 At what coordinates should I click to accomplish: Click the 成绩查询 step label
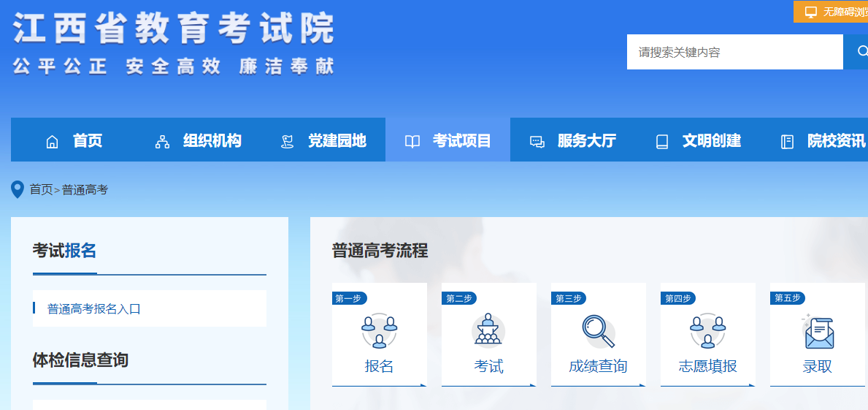(598, 366)
